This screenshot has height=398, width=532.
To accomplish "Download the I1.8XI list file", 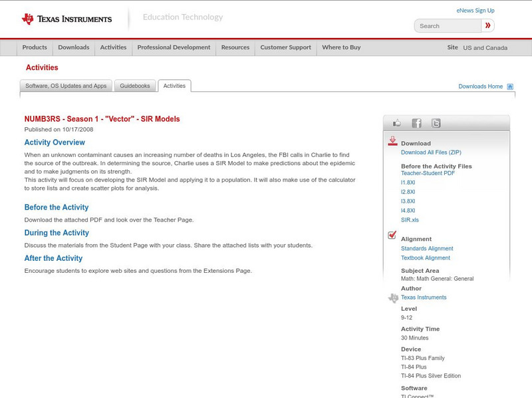I will point(408,183).
